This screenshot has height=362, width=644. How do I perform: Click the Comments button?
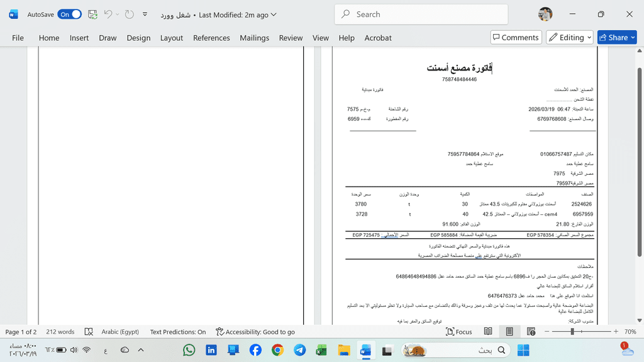(516, 37)
